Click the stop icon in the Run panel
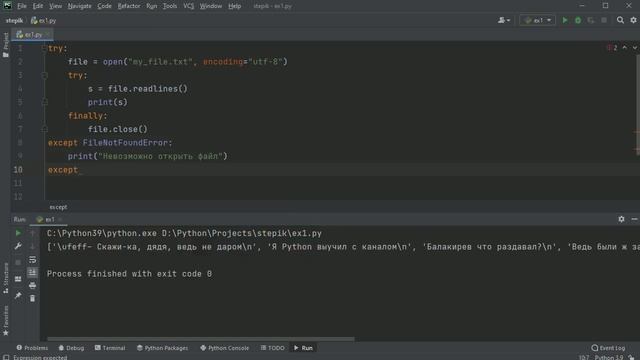The width and height of the screenshot is (640, 360). click(18, 262)
